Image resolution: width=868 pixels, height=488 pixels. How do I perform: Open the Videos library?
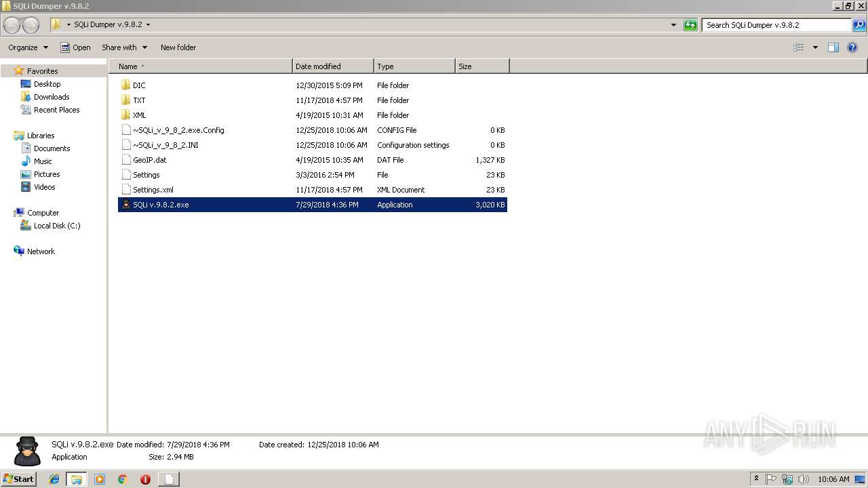click(x=44, y=187)
